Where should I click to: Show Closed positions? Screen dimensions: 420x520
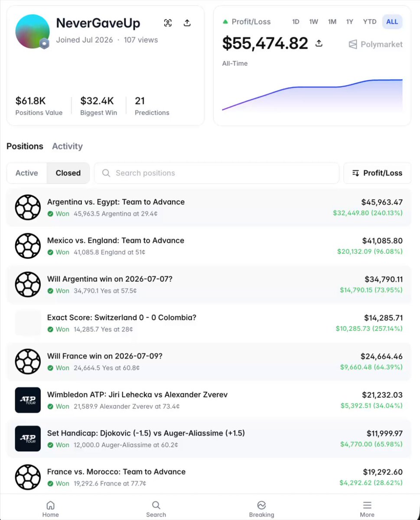click(68, 173)
